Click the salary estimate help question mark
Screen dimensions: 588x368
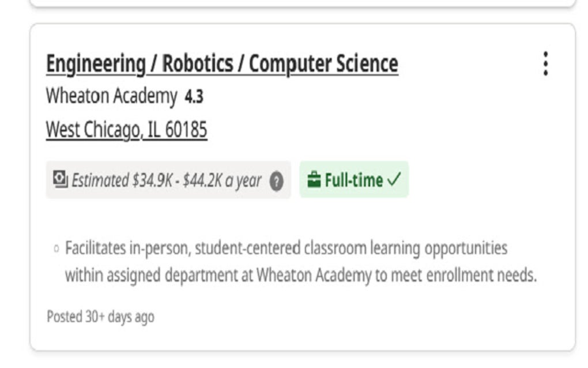277,181
